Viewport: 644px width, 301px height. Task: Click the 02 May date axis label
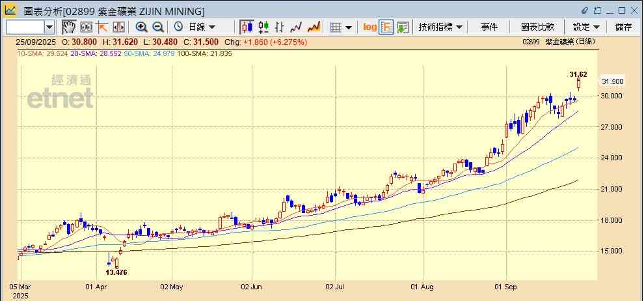(172, 287)
